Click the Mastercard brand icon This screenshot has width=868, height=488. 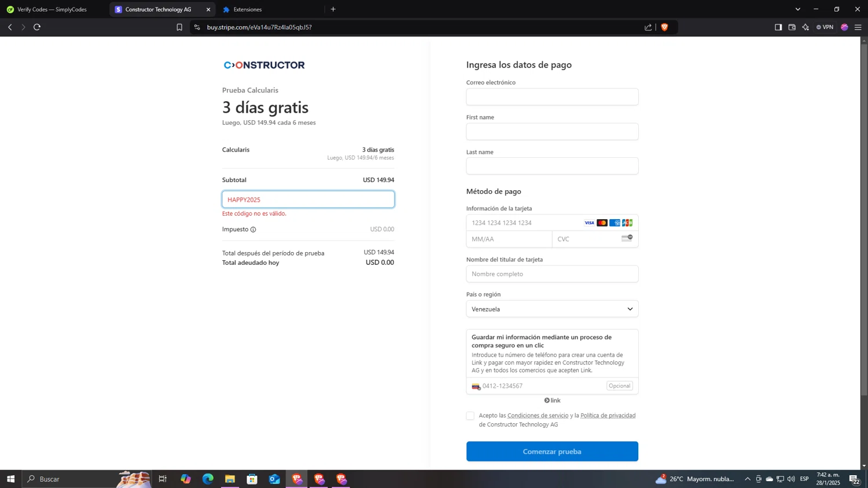(x=602, y=223)
